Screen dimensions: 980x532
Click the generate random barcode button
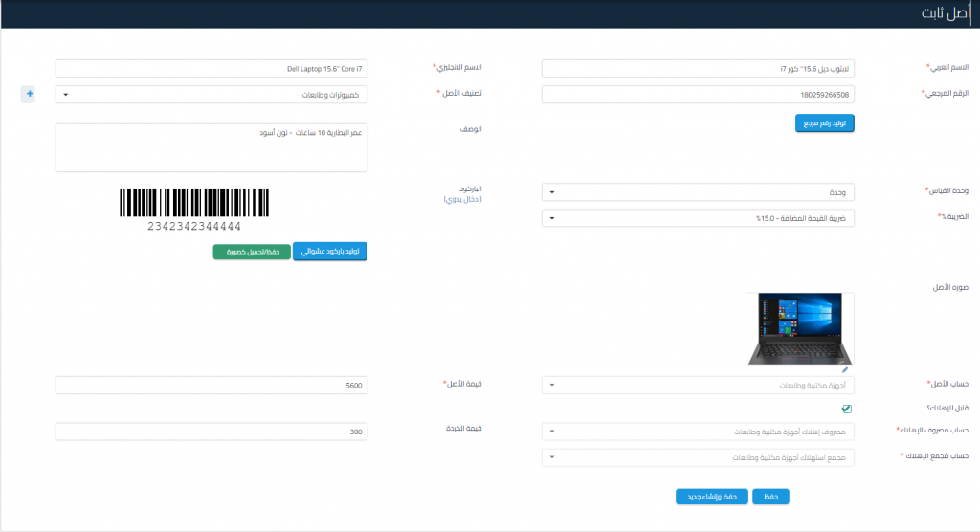329,252
